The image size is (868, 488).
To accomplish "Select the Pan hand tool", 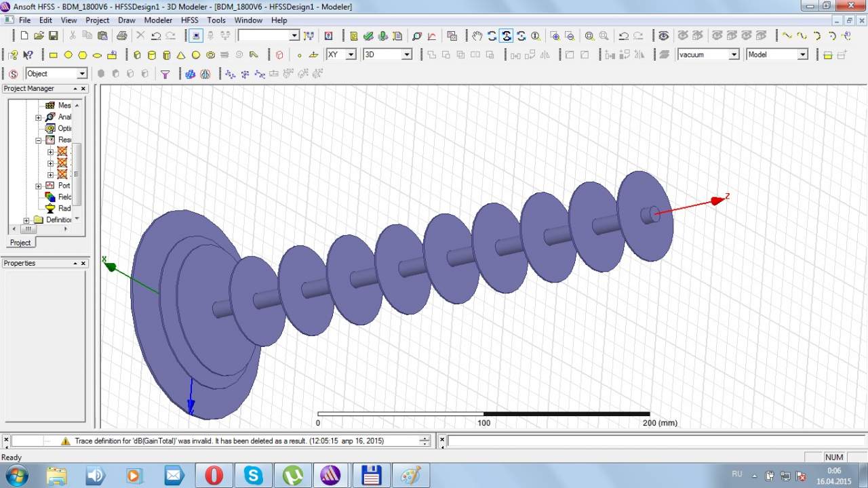I will (477, 36).
